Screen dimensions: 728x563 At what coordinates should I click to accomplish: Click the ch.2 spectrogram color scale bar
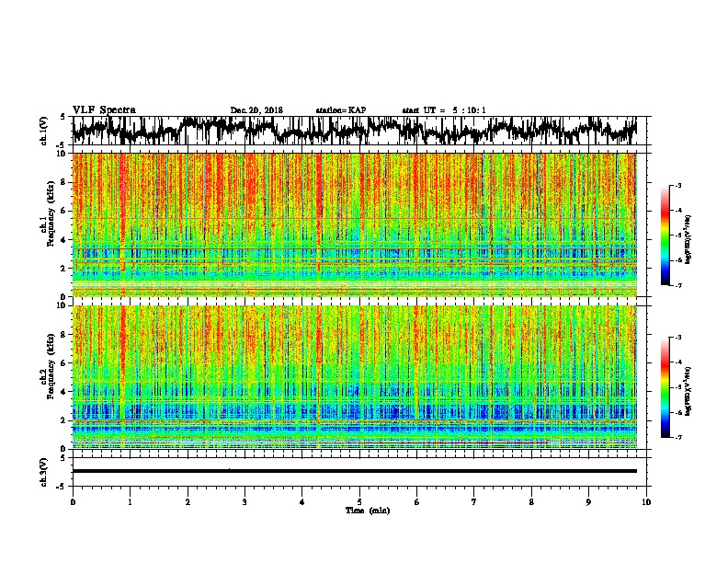pos(665,387)
